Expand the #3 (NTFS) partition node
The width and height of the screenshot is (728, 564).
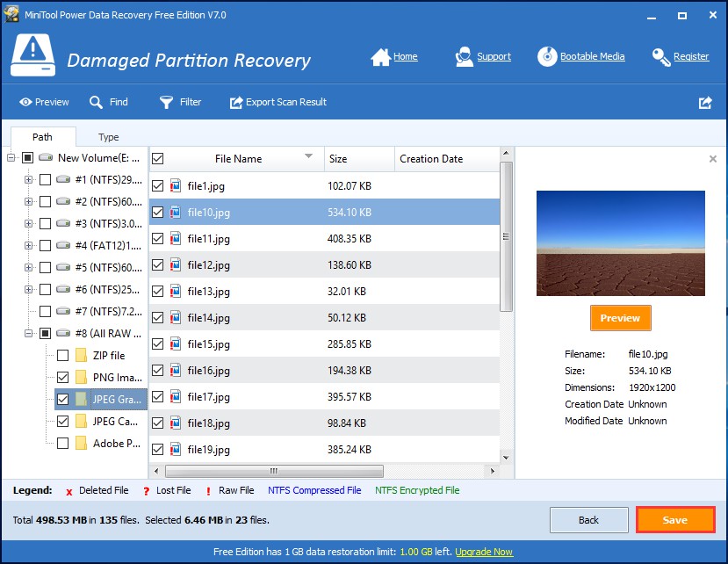pos(28,223)
